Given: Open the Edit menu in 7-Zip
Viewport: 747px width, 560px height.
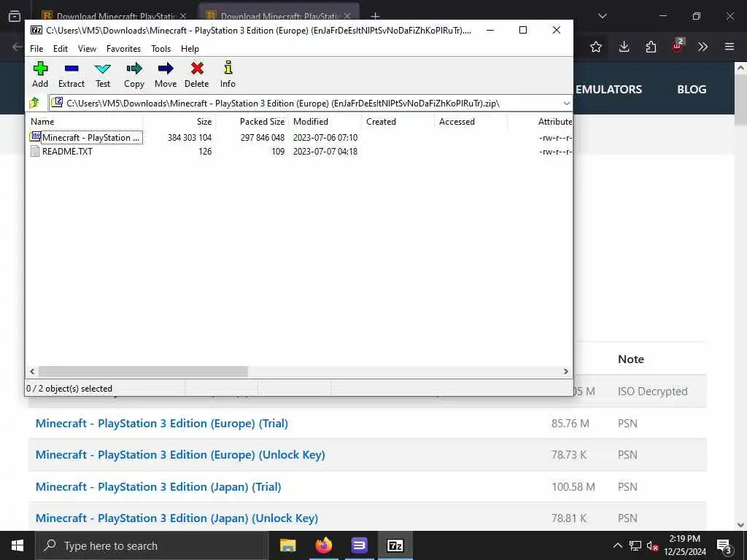Looking at the screenshot, I should (61, 49).
